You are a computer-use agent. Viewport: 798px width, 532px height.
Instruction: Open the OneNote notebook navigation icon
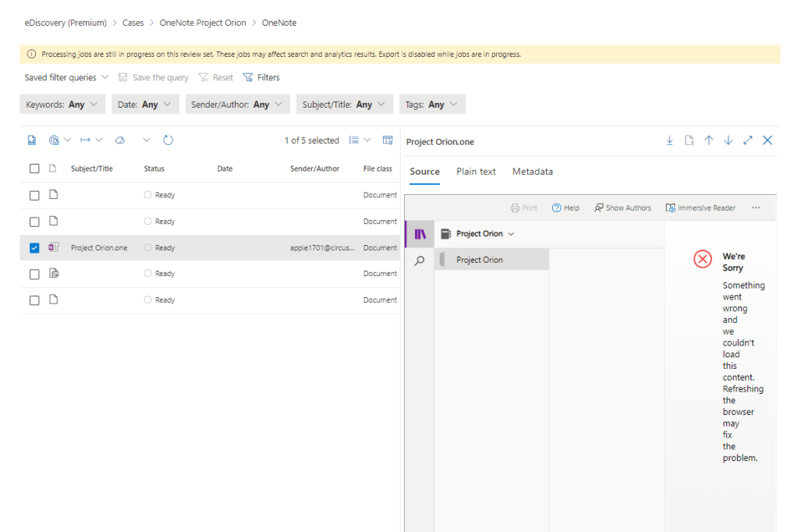click(420, 234)
